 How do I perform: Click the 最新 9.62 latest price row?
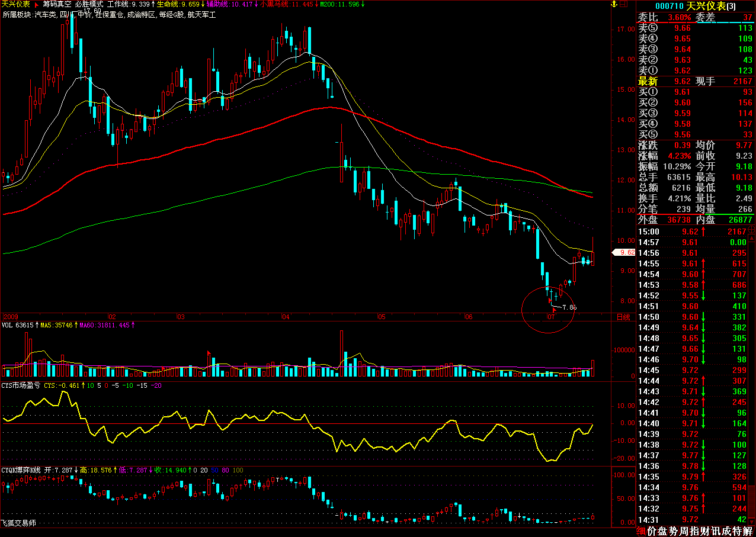click(696, 82)
